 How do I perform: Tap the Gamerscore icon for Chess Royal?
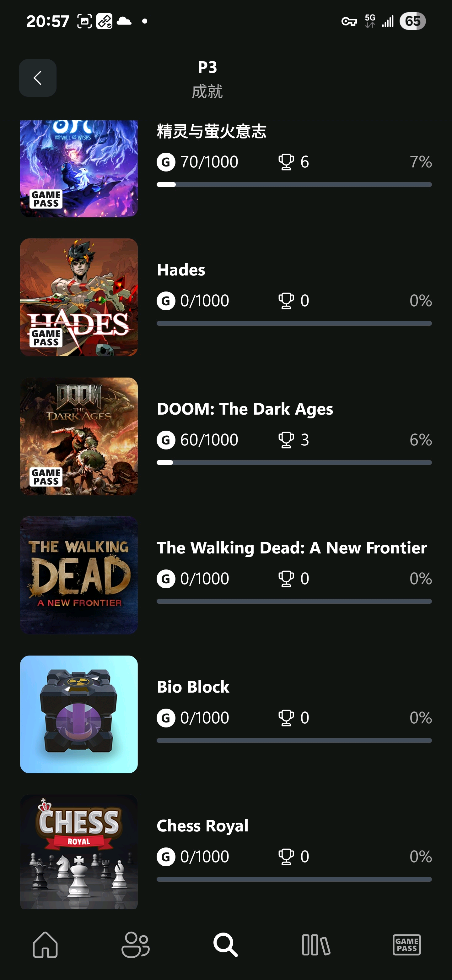point(166,857)
